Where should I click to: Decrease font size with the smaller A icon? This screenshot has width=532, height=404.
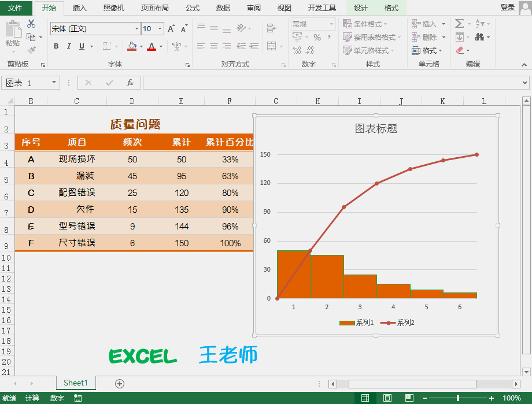click(184, 29)
